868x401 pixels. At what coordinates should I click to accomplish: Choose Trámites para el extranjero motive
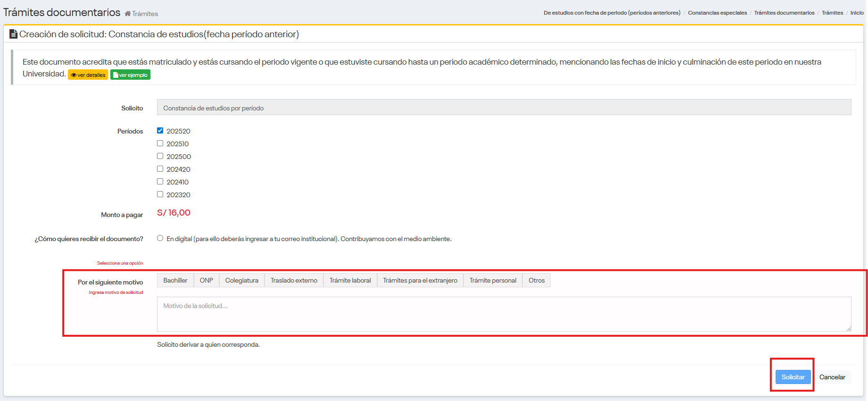click(420, 280)
